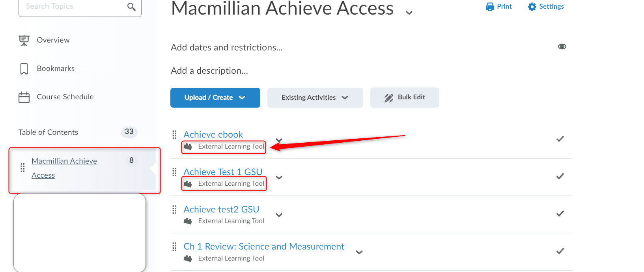Click the Course Schedule calendar icon
This screenshot has height=272, width=644.
pos(24,97)
